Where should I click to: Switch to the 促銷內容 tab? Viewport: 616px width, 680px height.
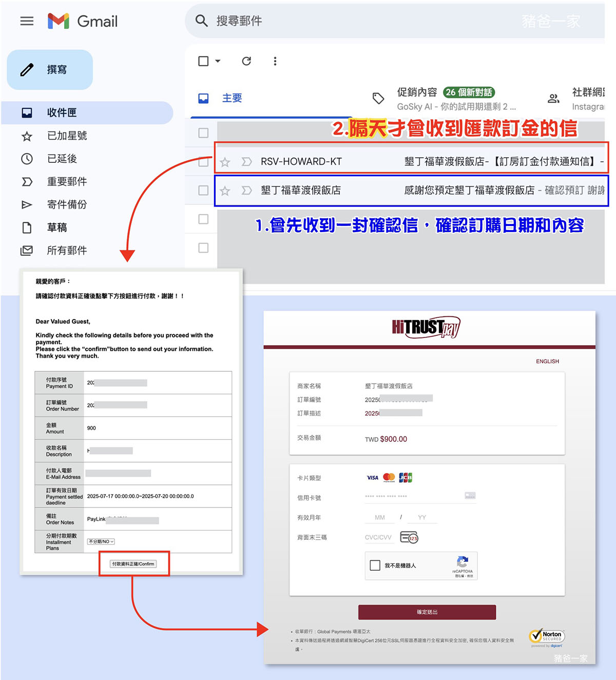point(417,92)
